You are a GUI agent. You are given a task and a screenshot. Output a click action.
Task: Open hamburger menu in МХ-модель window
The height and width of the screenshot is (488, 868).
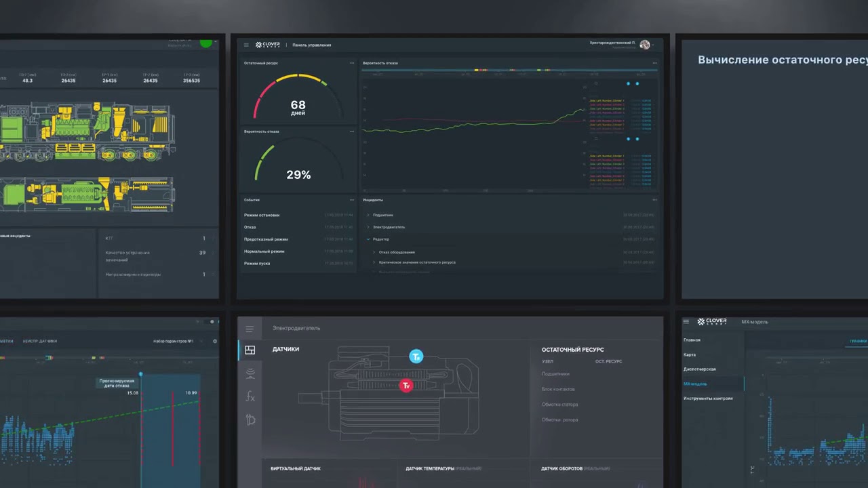pyautogui.click(x=686, y=321)
